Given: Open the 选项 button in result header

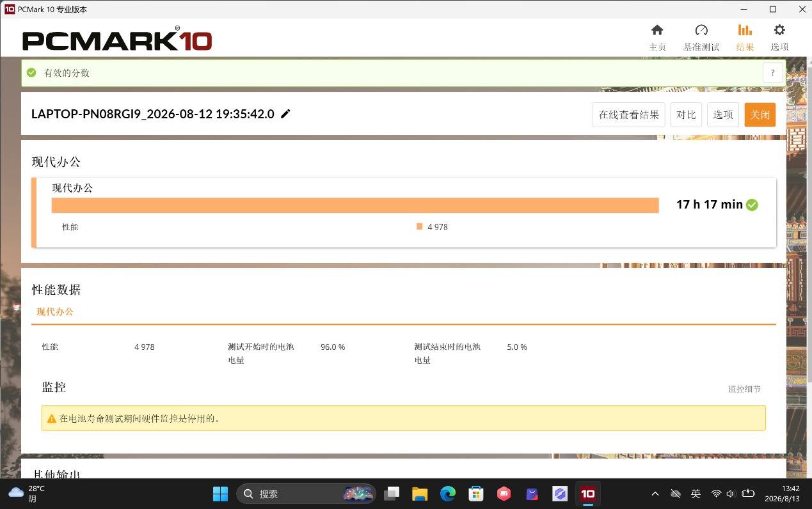Looking at the screenshot, I should 723,114.
